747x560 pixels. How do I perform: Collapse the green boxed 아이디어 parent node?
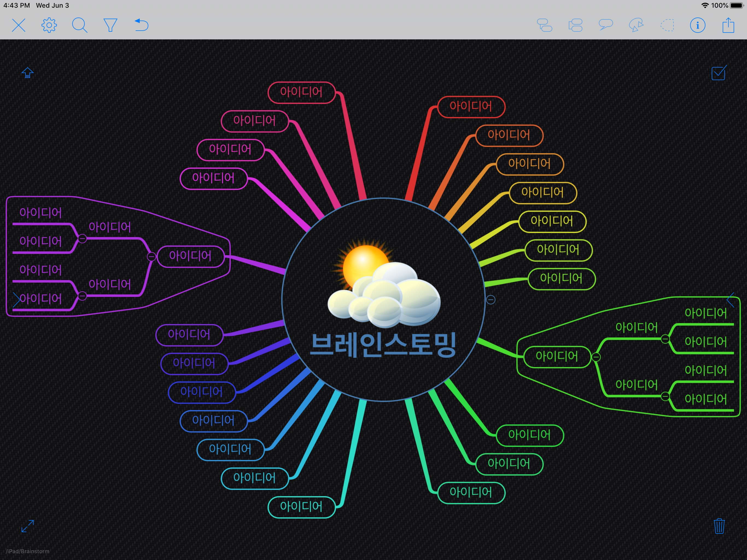pyautogui.click(x=596, y=357)
